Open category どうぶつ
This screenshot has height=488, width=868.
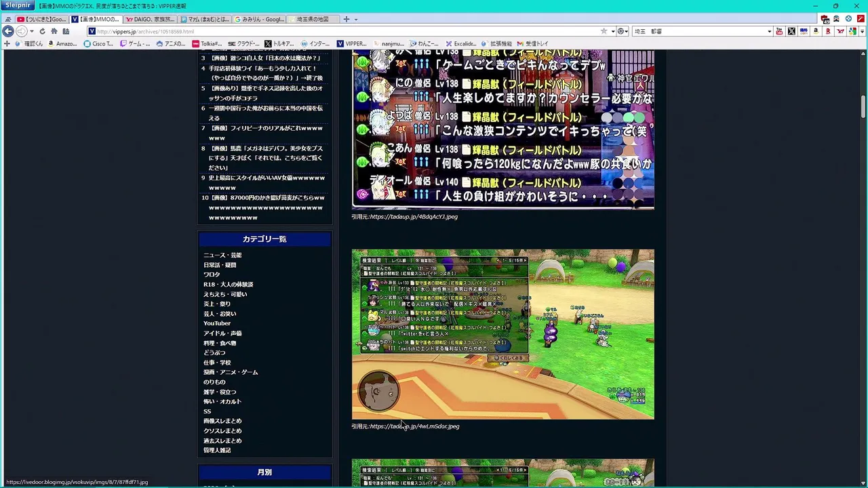pyautogui.click(x=214, y=352)
